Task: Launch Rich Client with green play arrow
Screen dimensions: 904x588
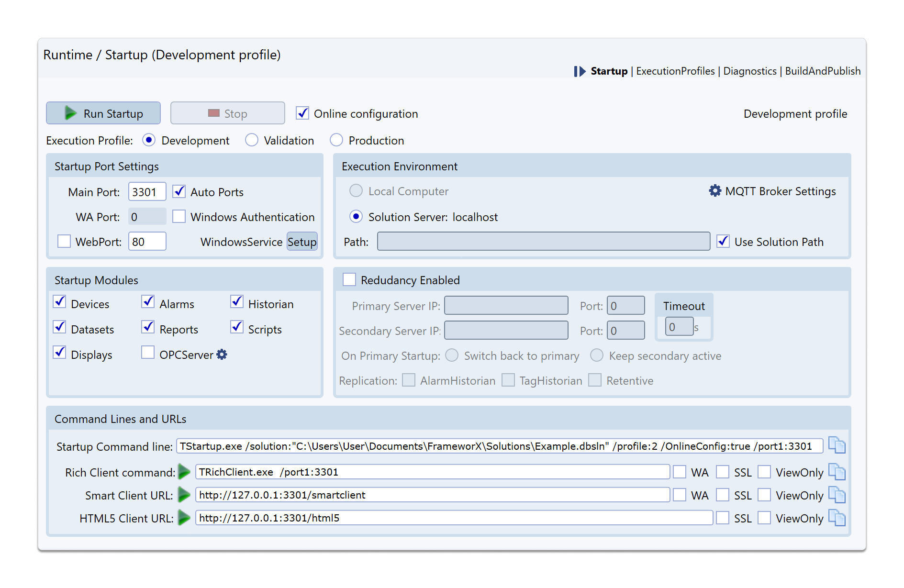Action: point(184,472)
